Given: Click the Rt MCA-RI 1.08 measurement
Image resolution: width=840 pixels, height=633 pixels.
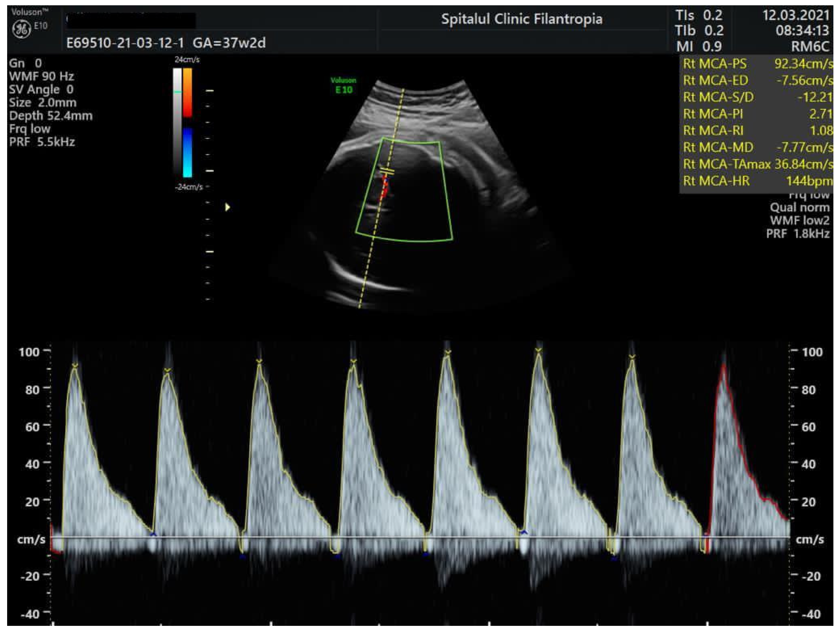Looking at the screenshot, I should 757,131.
